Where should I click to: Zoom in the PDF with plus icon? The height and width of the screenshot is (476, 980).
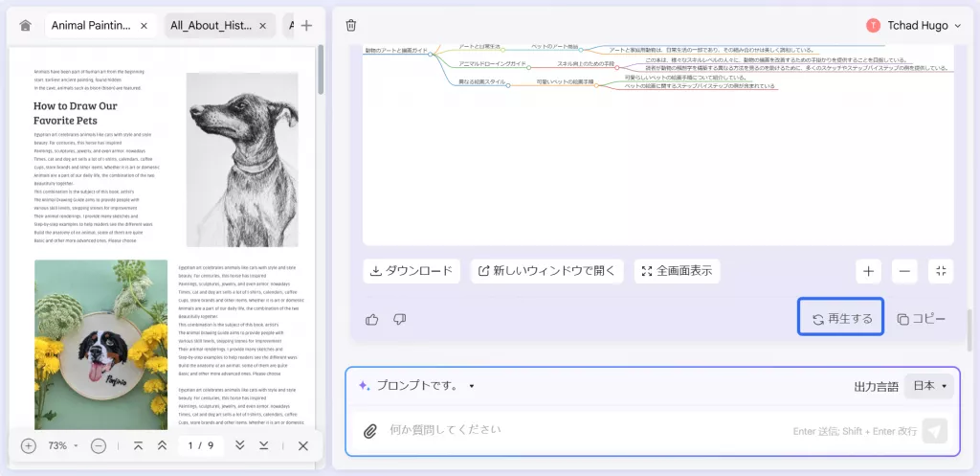(x=28, y=446)
